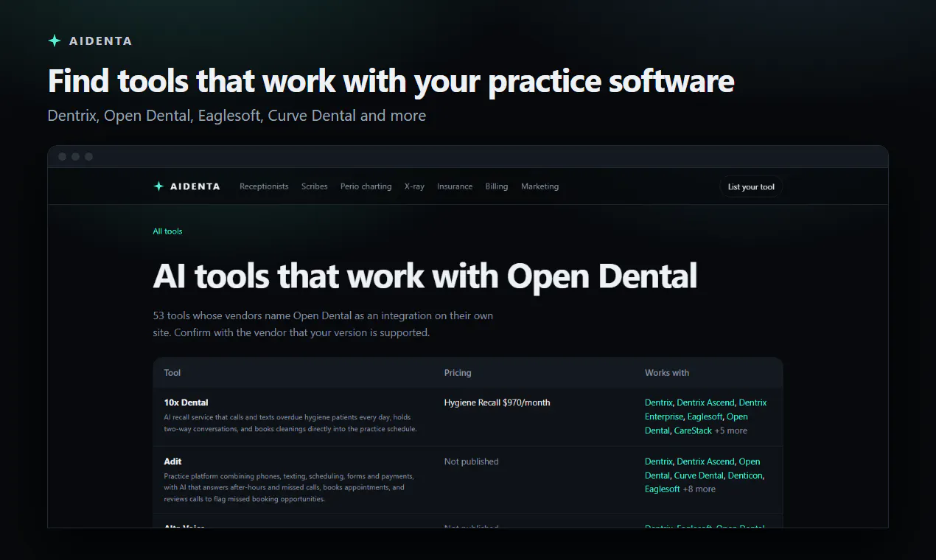
Task: Click the star icon beside the top AIDENTA wordmark
Action: coord(54,41)
